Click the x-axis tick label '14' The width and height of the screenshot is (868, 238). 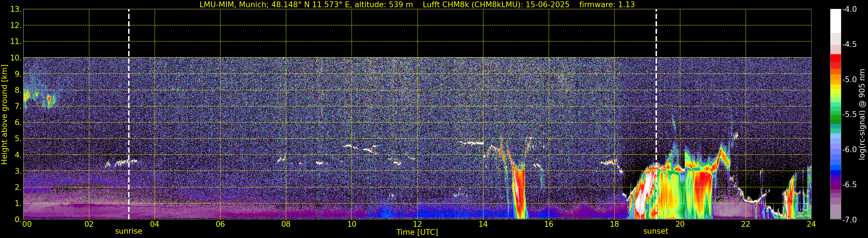(x=483, y=224)
